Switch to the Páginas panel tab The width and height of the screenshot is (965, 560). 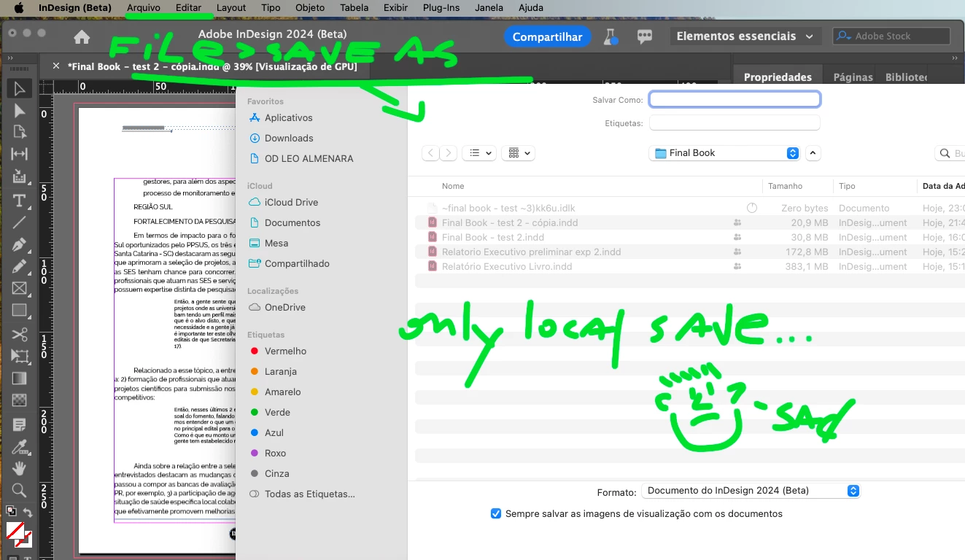(853, 77)
